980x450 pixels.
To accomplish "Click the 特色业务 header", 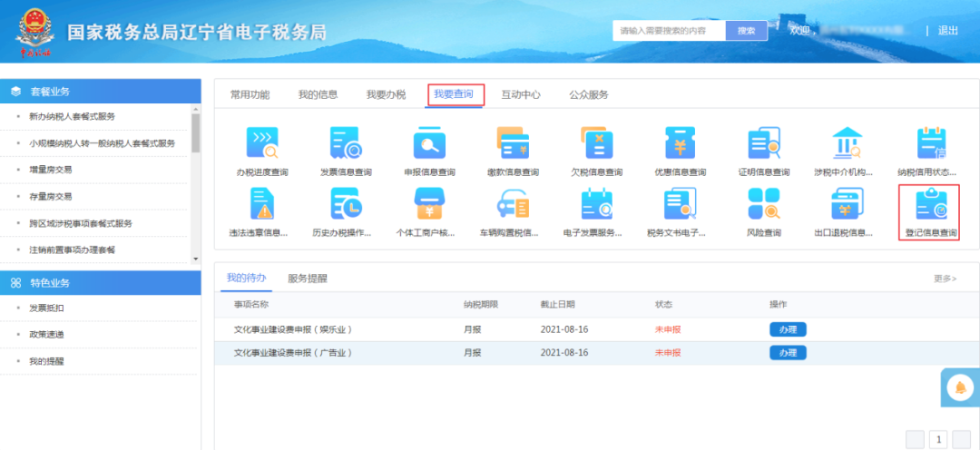I will click(101, 282).
